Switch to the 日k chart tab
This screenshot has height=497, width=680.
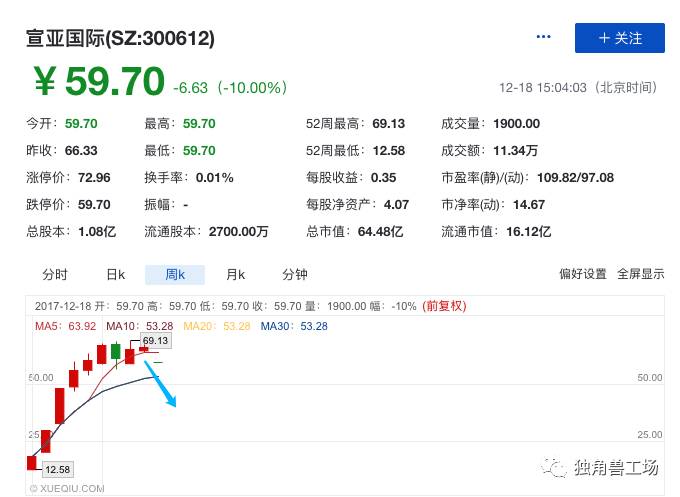[x=115, y=275]
